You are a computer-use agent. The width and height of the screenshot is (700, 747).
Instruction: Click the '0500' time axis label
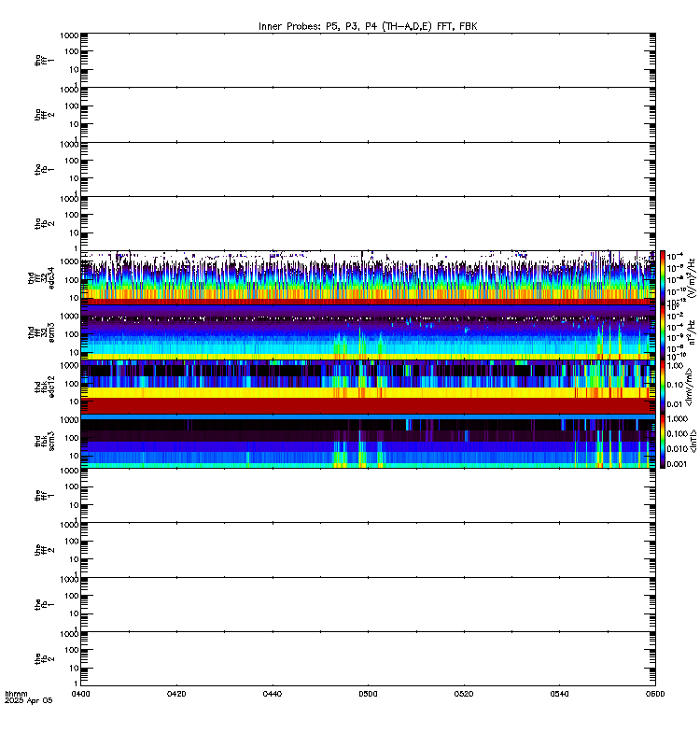tap(368, 694)
